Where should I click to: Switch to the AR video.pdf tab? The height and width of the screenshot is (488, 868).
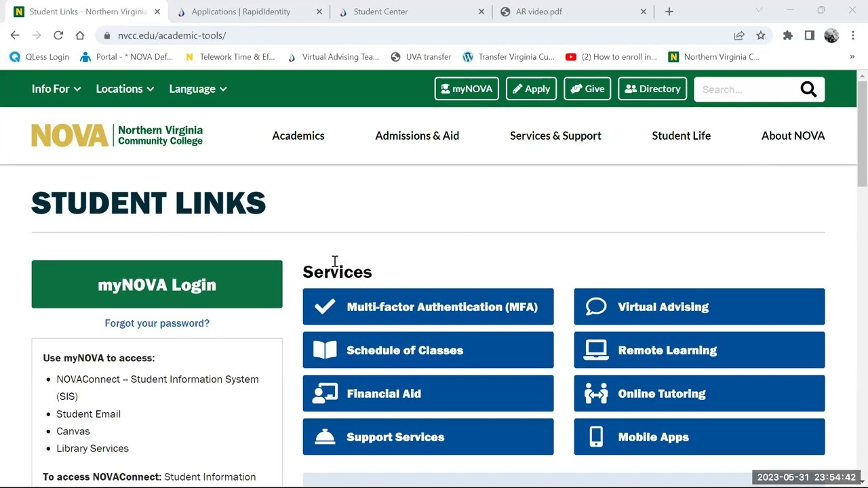click(573, 12)
